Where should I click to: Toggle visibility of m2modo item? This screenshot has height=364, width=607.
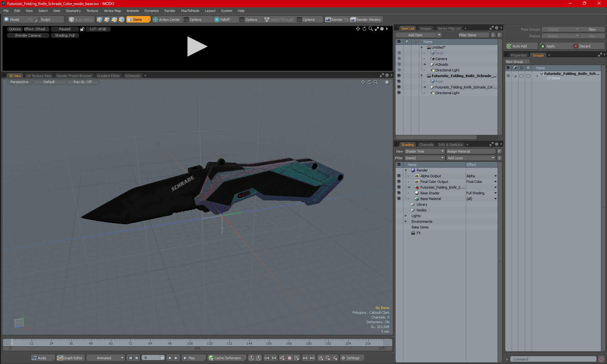point(399,64)
